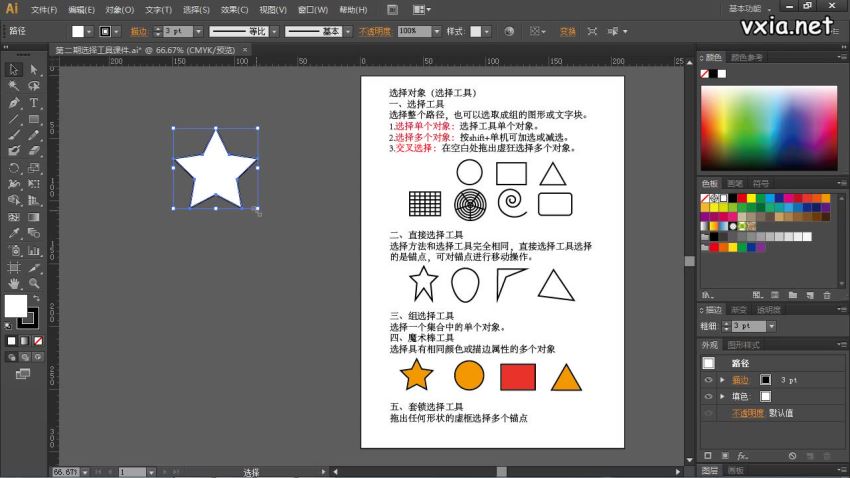Set paint mode to Gradient
Viewport: 850px width, 478px height.
(x=24, y=341)
